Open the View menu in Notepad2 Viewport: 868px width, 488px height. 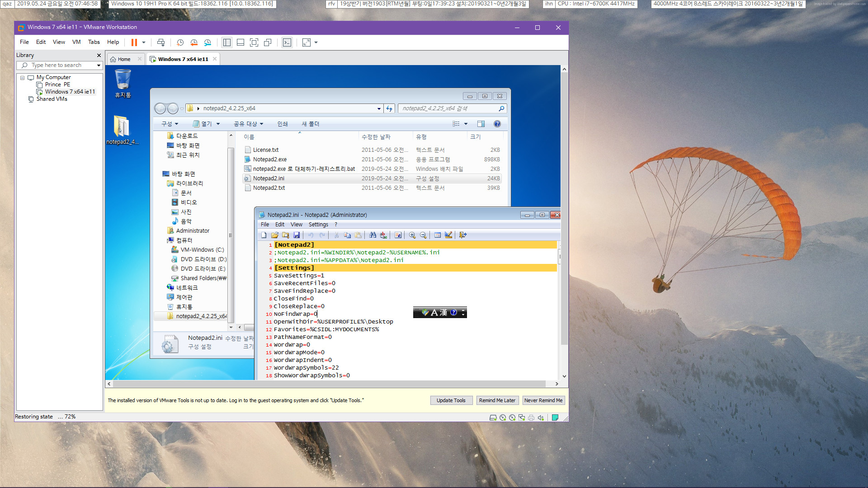click(x=296, y=224)
